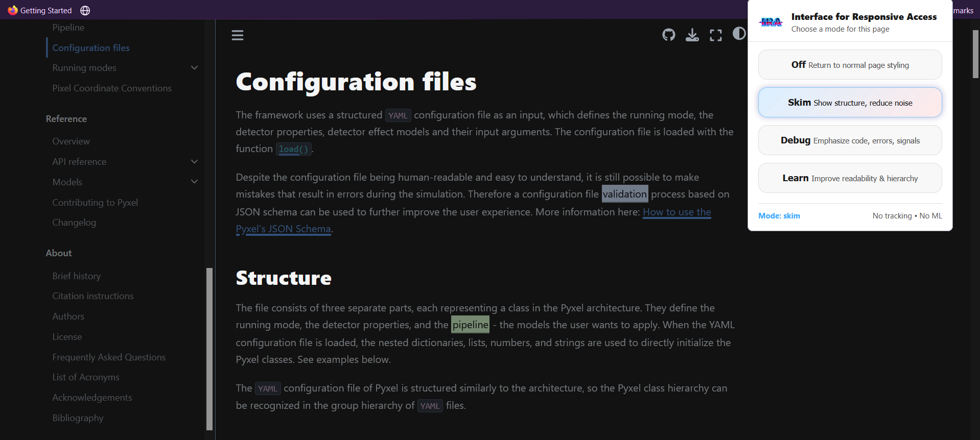Expand the Models sidebar section
Image resolution: width=980 pixels, height=440 pixels.
194,182
